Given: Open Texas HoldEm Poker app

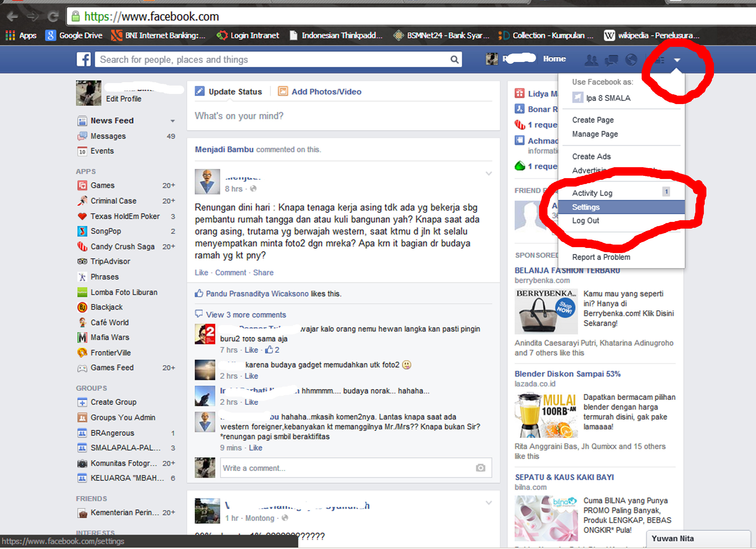Looking at the screenshot, I should point(125,217).
